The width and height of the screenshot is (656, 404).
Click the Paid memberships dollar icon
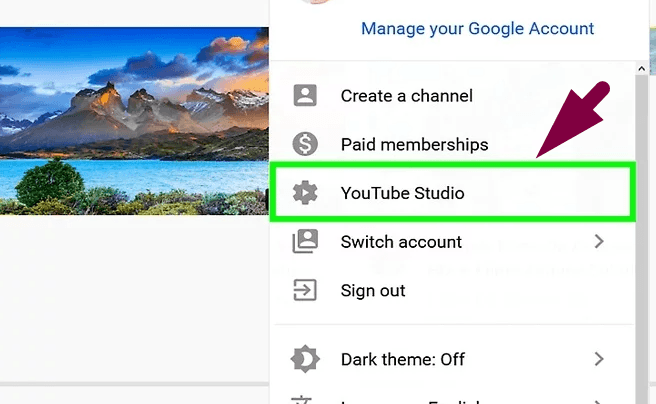point(305,144)
